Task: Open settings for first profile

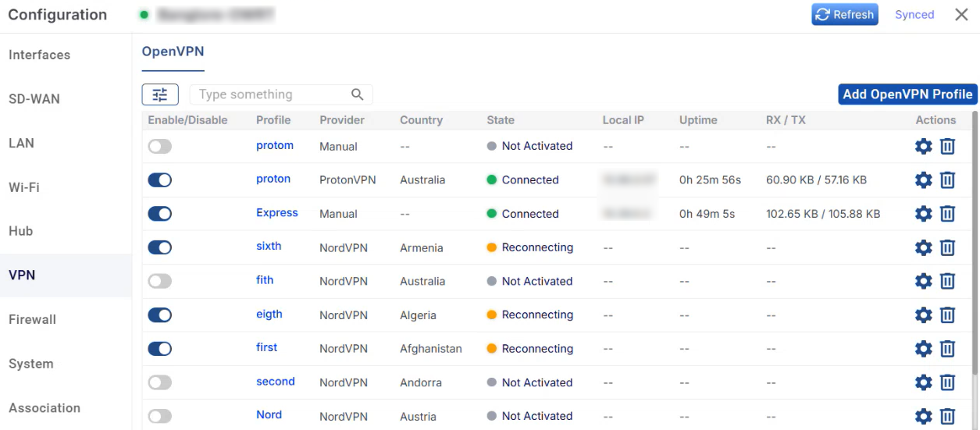Action: [x=924, y=349]
